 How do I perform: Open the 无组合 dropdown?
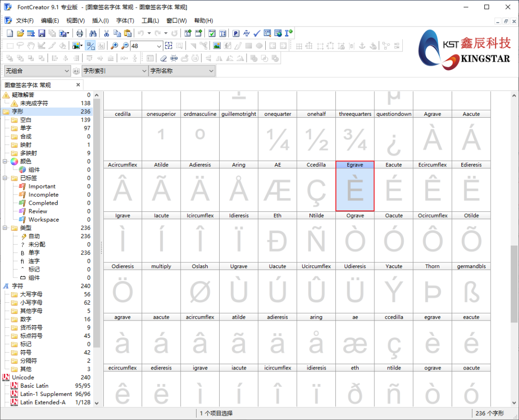coord(66,71)
